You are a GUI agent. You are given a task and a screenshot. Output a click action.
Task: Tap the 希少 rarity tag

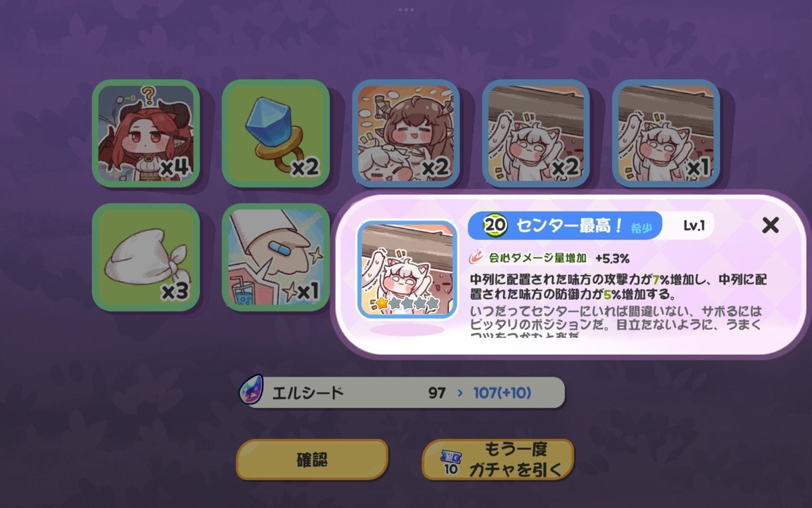pos(641,228)
